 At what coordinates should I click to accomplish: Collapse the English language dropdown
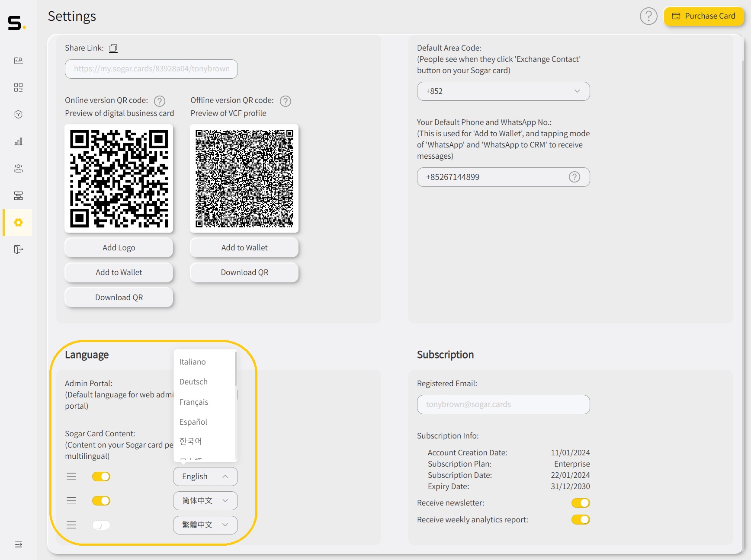pyautogui.click(x=205, y=477)
